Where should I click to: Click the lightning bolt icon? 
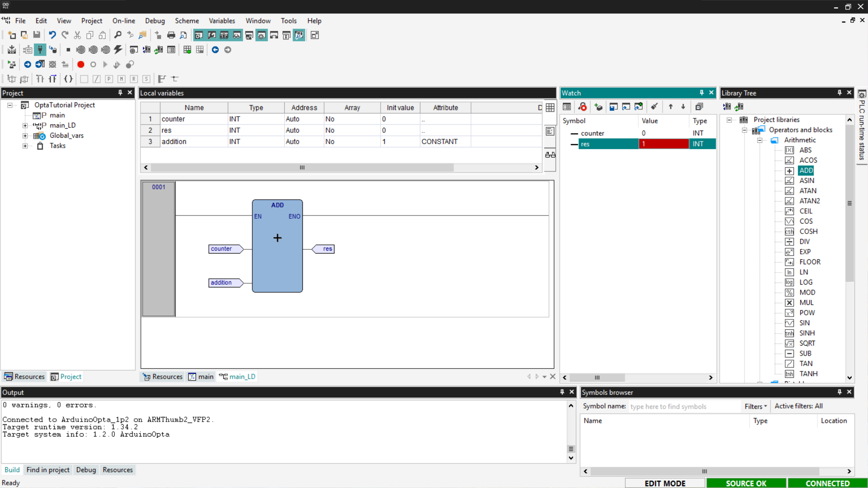[x=118, y=50]
